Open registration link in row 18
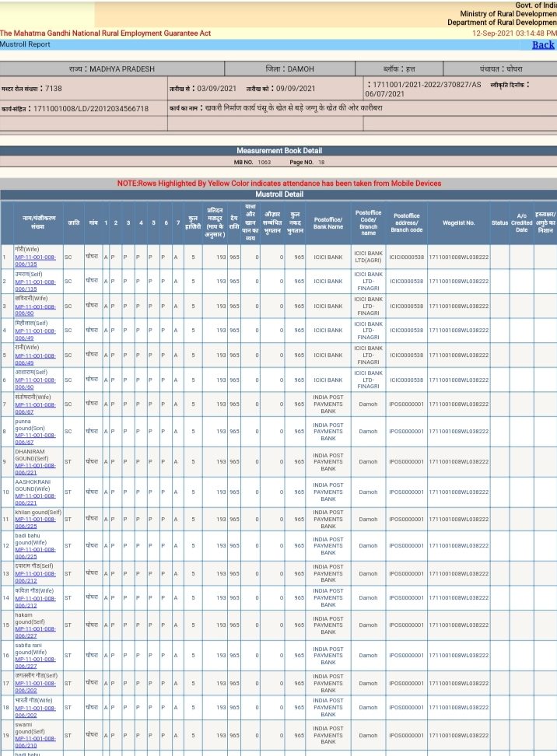This screenshot has width=557, height=756. (x=35, y=712)
